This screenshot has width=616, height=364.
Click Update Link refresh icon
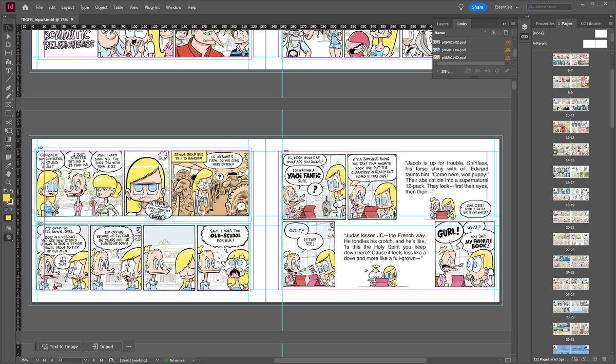497,71
